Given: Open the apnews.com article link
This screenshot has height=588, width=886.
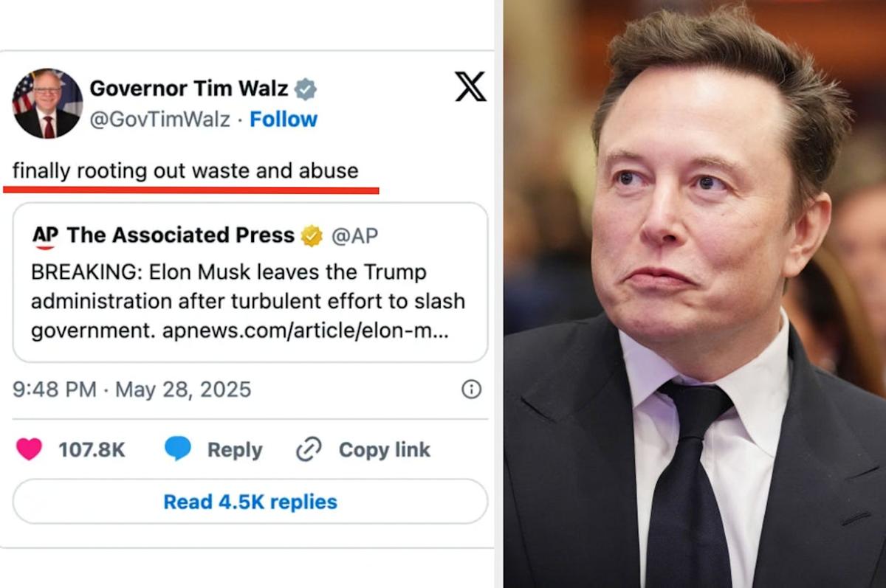Looking at the screenshot, I should [x=305, y=331].
